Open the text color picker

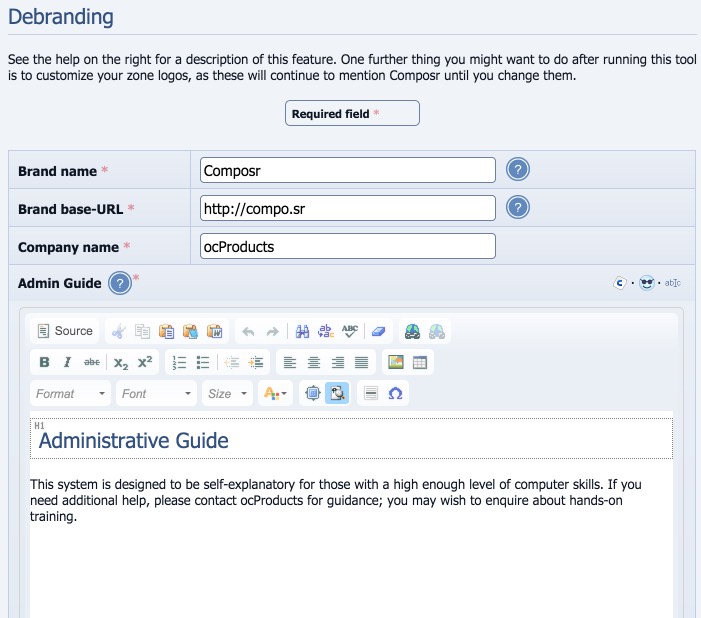pyautogui.click(x=275, y=394)
